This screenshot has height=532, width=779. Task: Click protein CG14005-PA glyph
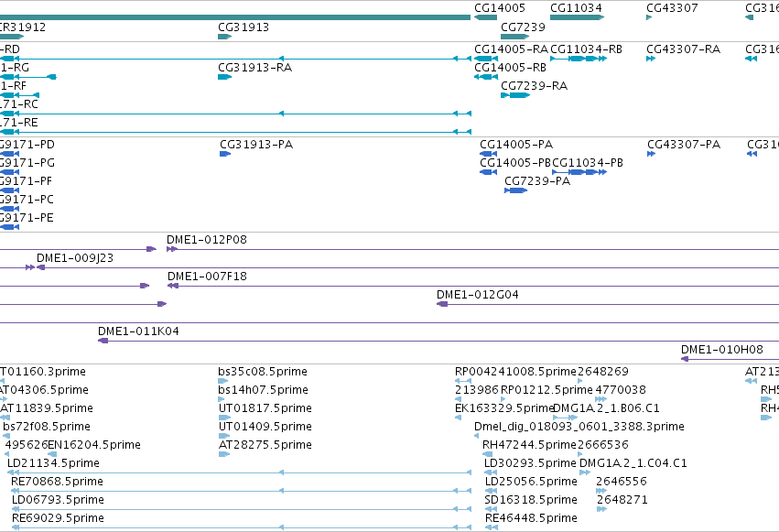pyautogui.click(x=489, y=154)
